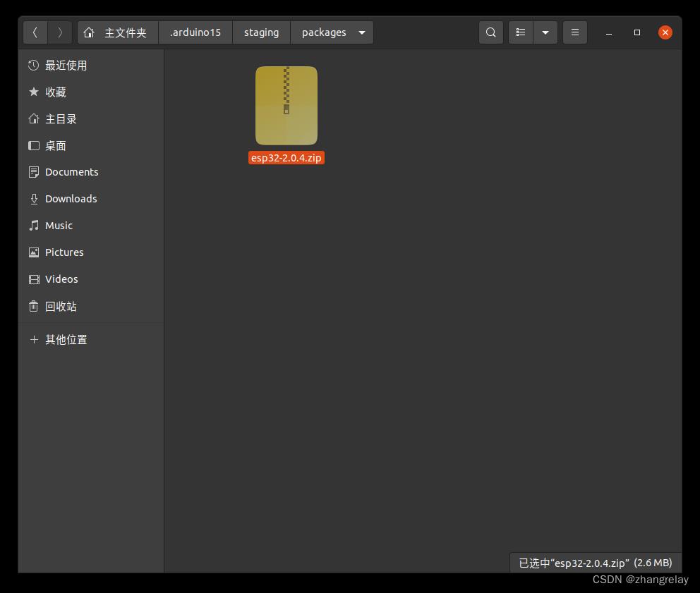700x593 pixels.
Task: Open 收藏 starred items in sidebar
Action: pyautogui.click(x=91, y=92)
